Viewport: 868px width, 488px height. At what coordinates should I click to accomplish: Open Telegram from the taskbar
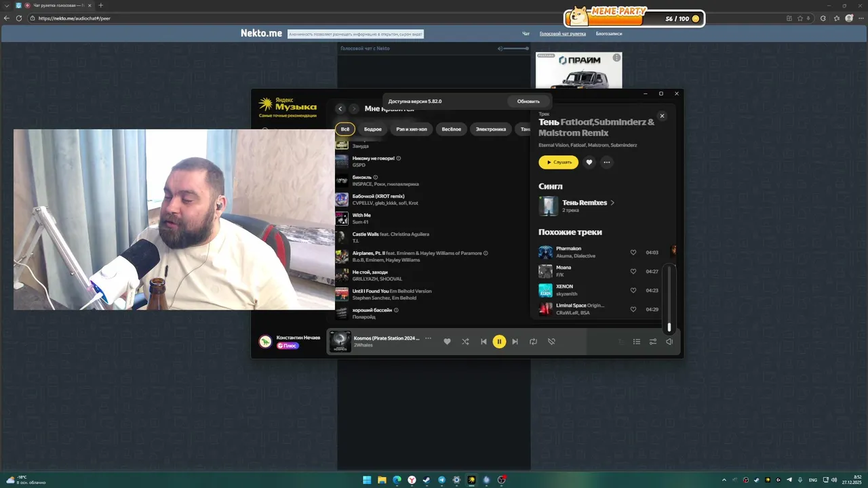click(441, 480)
